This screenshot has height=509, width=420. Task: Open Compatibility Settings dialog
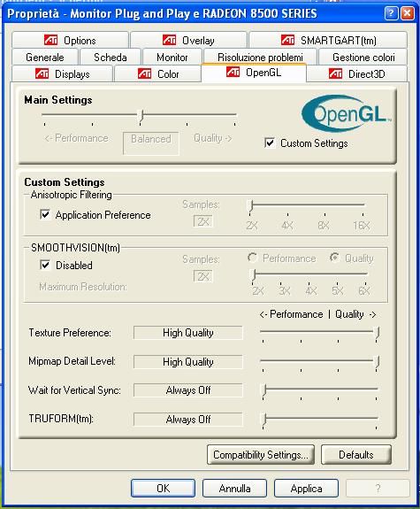(261, 454)
